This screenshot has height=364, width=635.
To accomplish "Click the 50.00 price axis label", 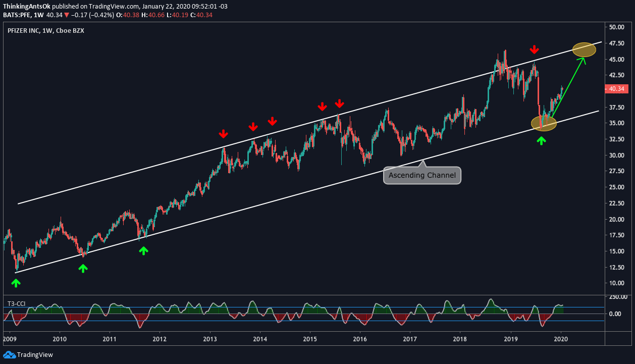I will [618, 27].
